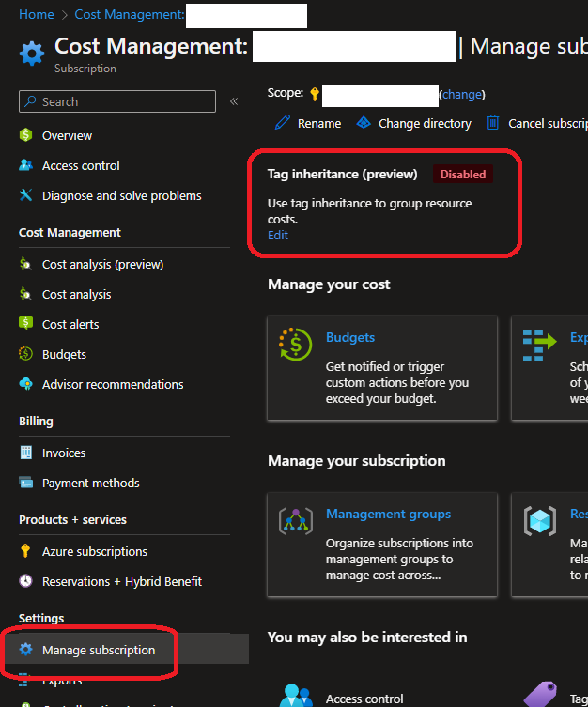Click Azure subscriptions key icon
The image size is (588, 707).
tap(25, 550)
